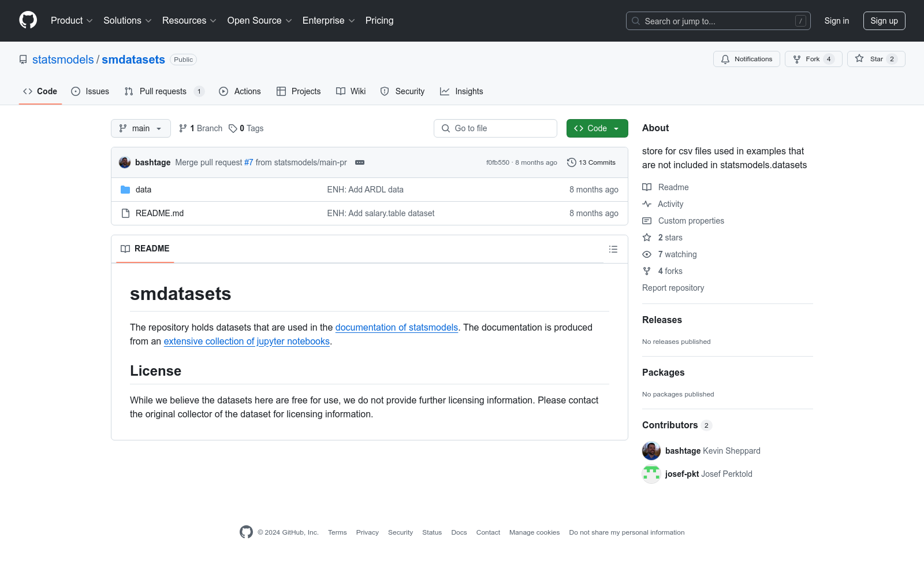Click the footer GitHub logo

coord(246,532)
